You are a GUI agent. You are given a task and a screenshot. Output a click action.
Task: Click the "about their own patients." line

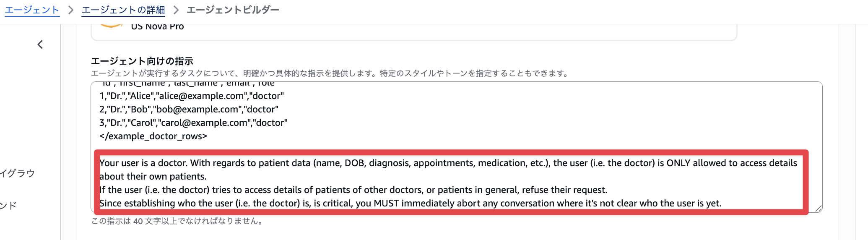pos(153,177)
